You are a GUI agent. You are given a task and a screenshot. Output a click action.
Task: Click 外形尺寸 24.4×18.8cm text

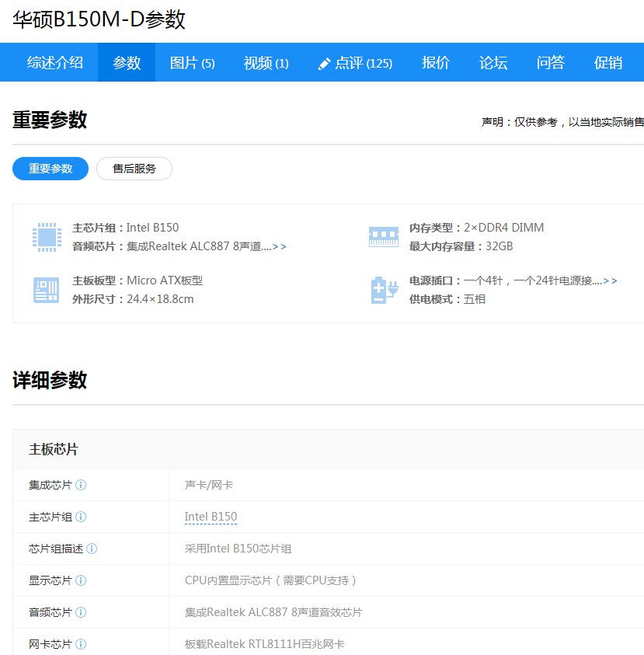(x=133, y=299)
